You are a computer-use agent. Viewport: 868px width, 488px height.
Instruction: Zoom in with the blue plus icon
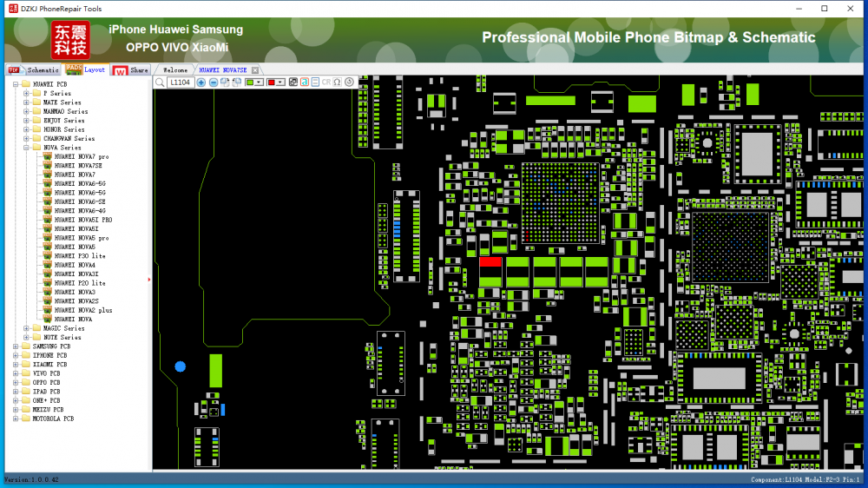(x=201, y=82)
